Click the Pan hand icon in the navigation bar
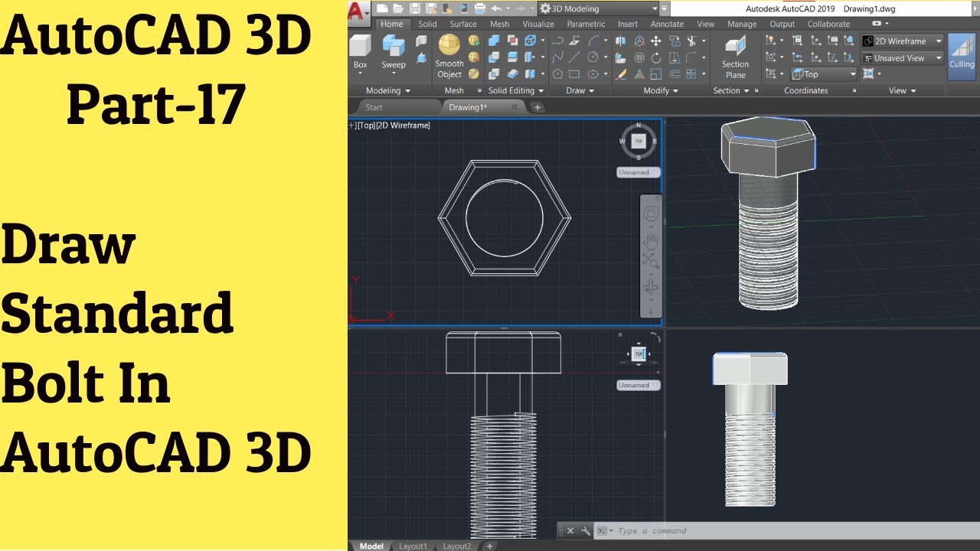This screenshot has height=551, width=980. [651, 240]
